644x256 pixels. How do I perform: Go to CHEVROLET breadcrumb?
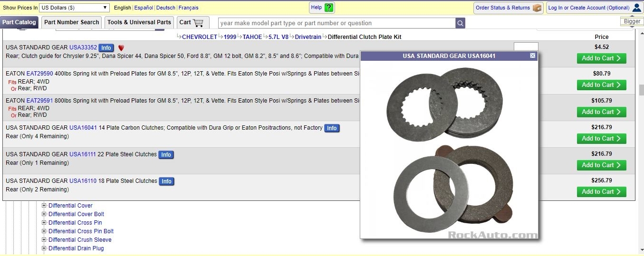tap(200, 37)
